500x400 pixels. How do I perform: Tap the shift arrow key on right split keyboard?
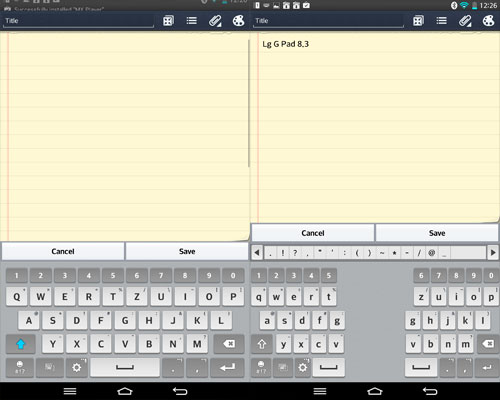point(262,344)
